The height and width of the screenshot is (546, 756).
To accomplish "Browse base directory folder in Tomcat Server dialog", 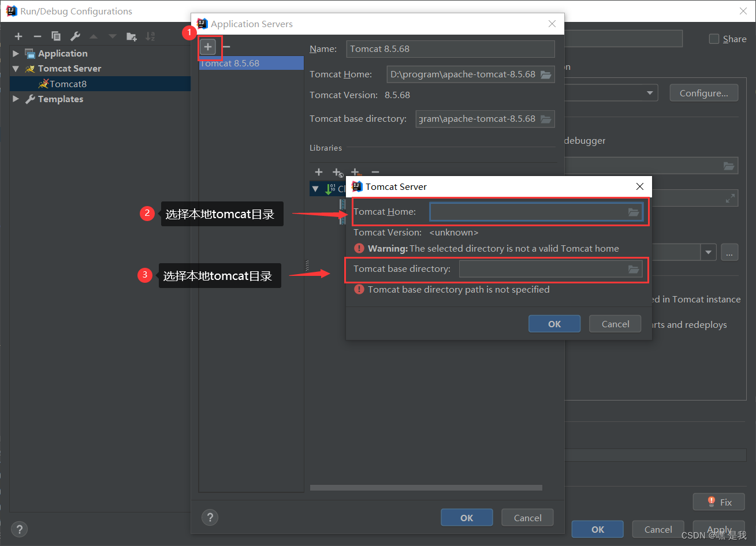I will [634, 269].
